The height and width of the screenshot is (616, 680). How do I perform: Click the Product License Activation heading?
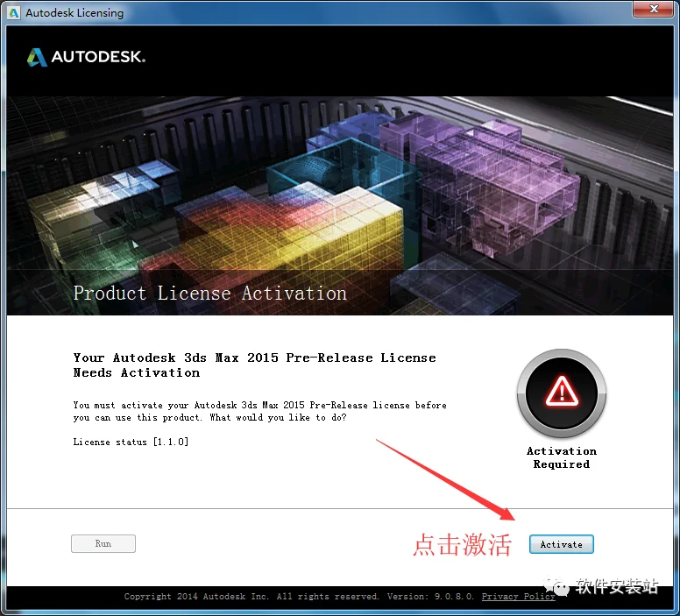coord(210,294)
